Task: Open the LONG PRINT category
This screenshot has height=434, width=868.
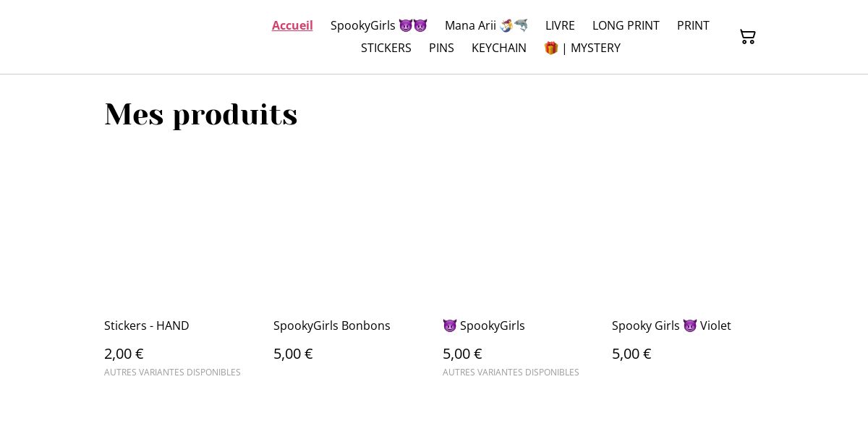Action: (626, 25)
